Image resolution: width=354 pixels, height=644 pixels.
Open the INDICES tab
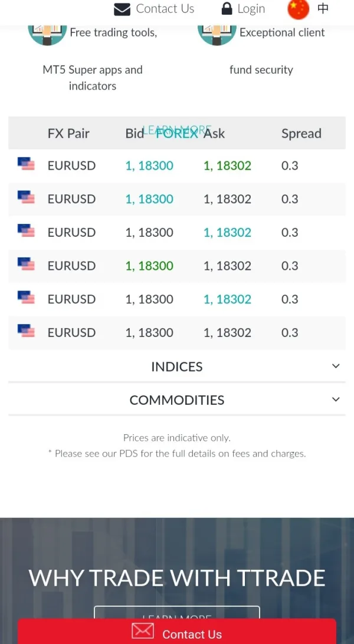pyautogui.click(x=176, y=366)
